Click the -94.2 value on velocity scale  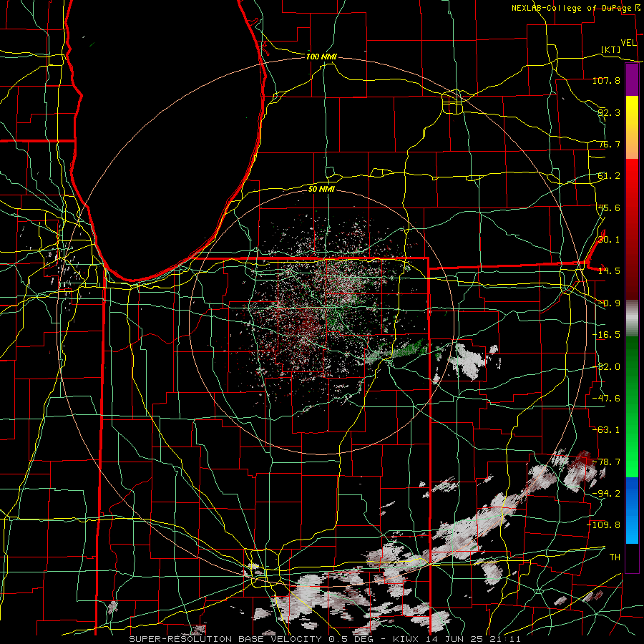point(606,494)
